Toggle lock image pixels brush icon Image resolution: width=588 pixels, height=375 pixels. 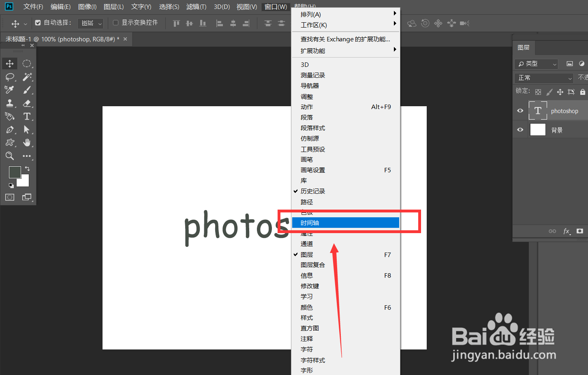549,92
